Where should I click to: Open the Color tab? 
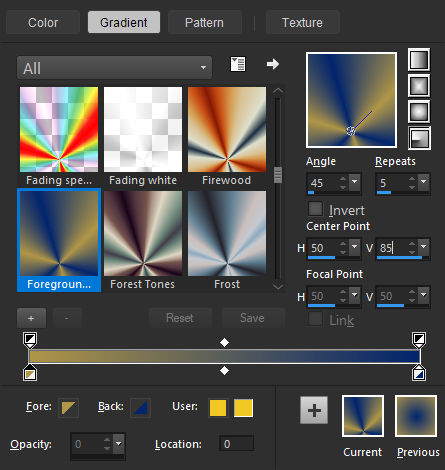[43, 23]
